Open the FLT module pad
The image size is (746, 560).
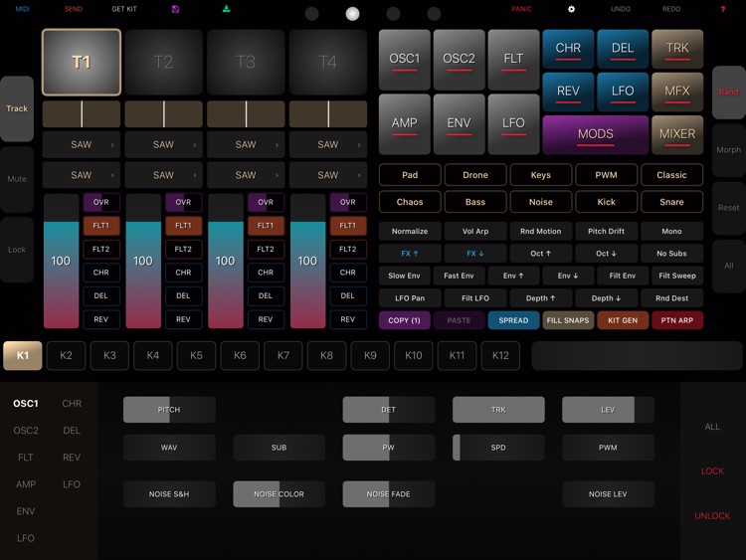[513, 60]
